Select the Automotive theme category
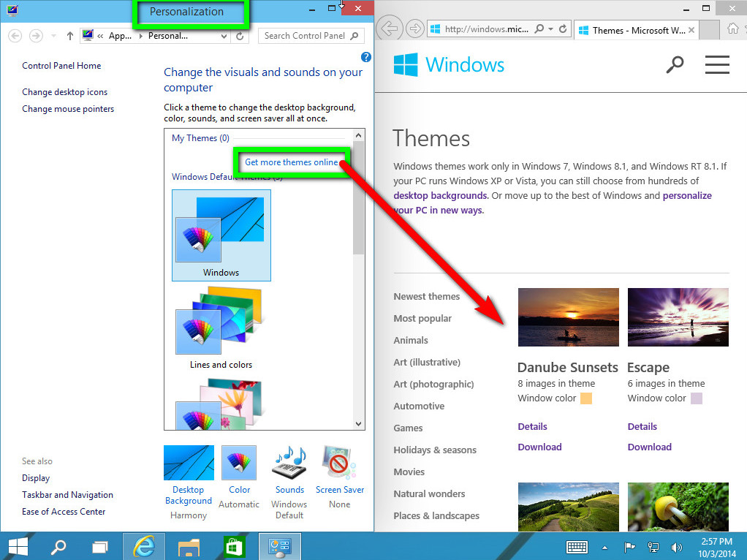Image resolution: width=747 pixels, height=560 pixels. coord(419,406)
